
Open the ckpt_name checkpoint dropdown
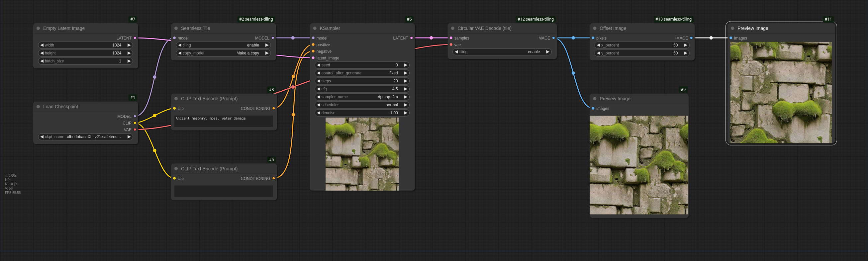86,137
